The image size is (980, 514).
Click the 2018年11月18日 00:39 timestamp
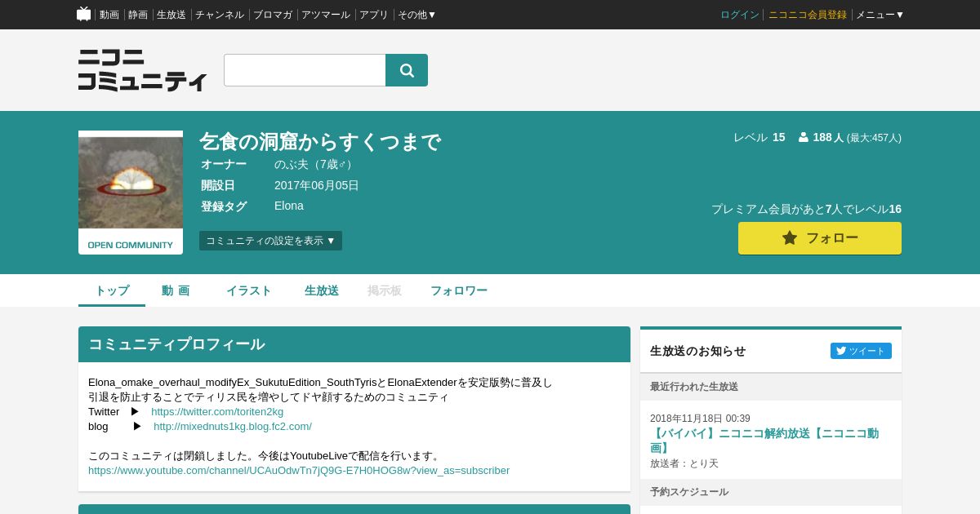tap(700, 419)
